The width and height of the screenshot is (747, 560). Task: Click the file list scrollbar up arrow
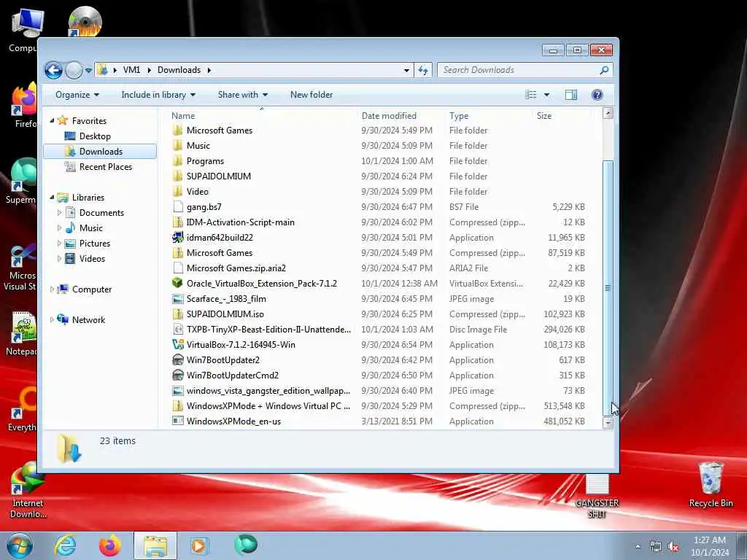tap(608, 113)
